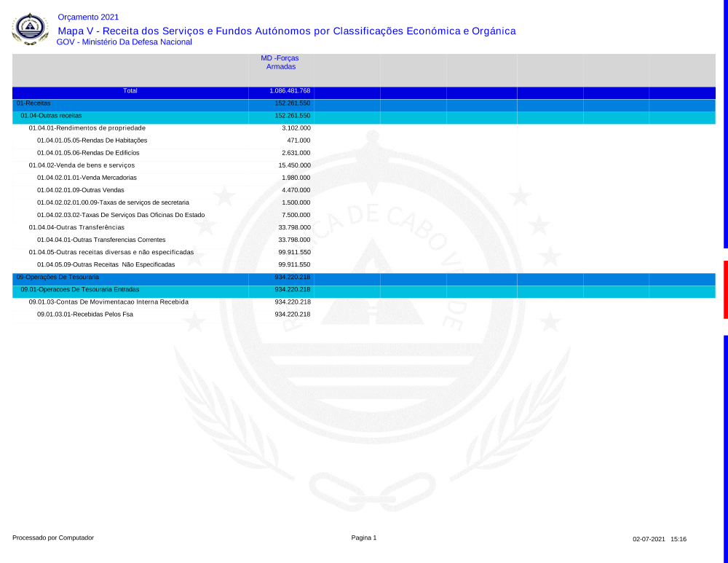Viewport: 728px width, 563px height.
Task: Select the 'Taxas de serviços de secretaria' entry
Action: pyautogui.click(x=113, y=202)
